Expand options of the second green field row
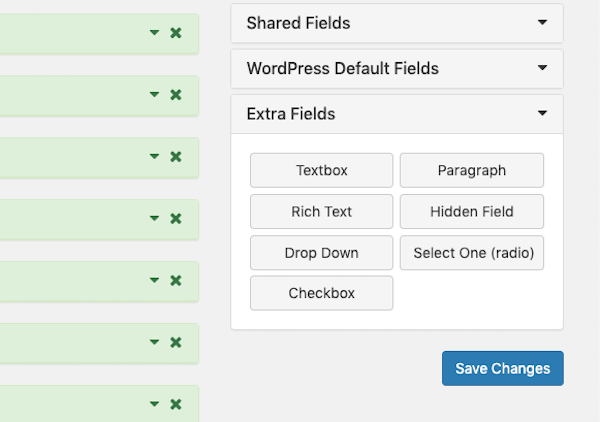 tap(154, 94)
